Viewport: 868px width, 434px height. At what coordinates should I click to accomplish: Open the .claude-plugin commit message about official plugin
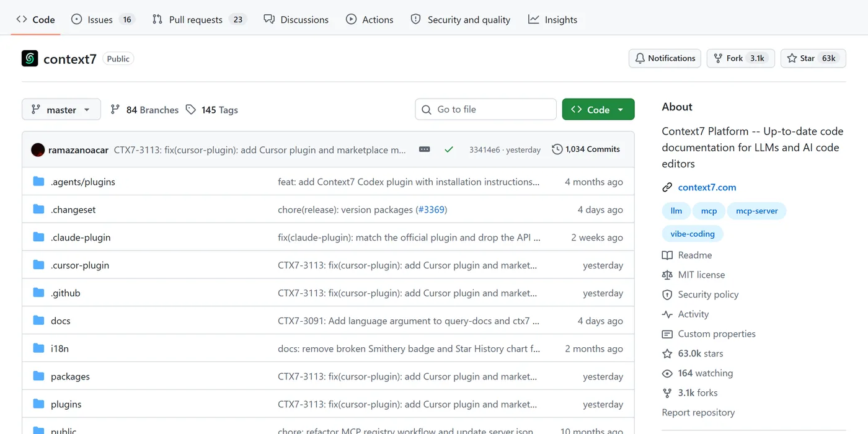click(409, 237)
